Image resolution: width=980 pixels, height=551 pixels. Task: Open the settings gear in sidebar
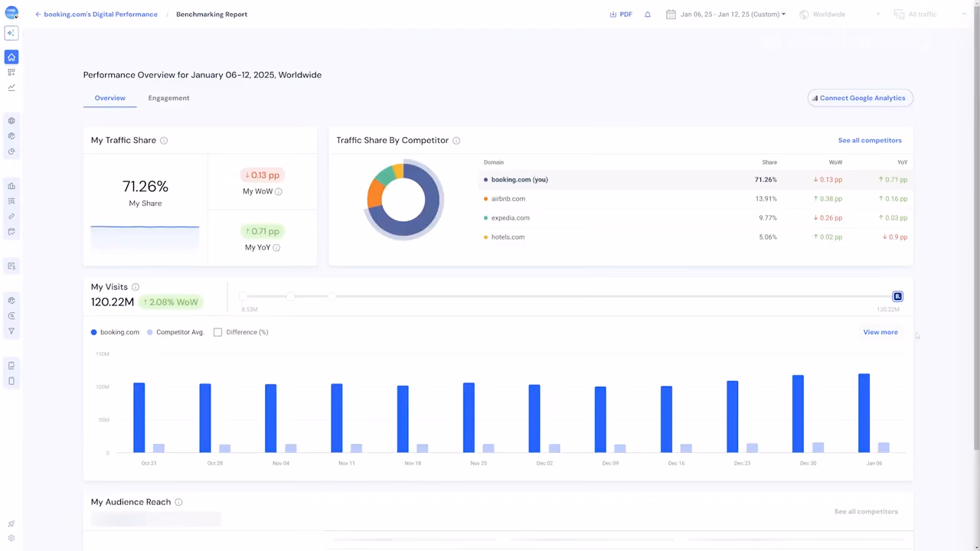pyautogui.click(x=11, y=538)
